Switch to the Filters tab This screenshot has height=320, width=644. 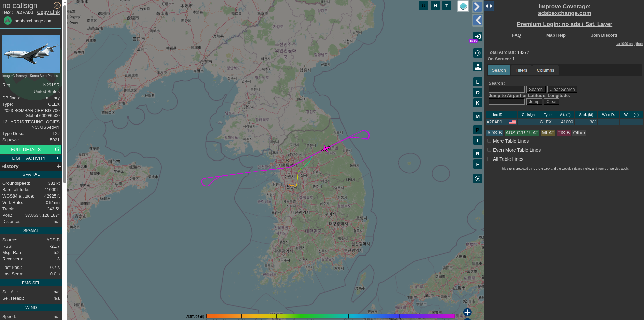click(x=521, y=70)
